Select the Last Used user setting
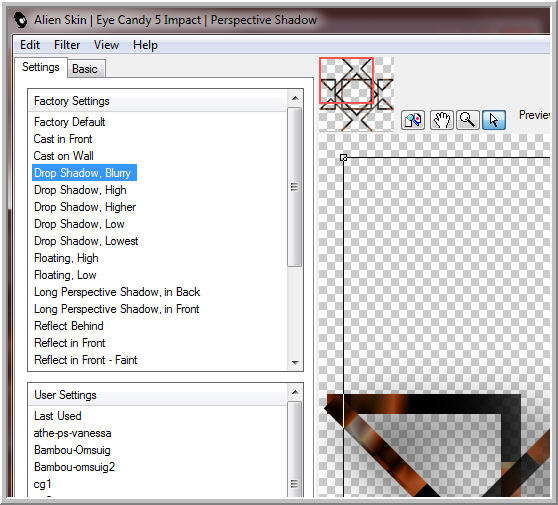This screenshot has width=558, height=505. pos(58,416)
